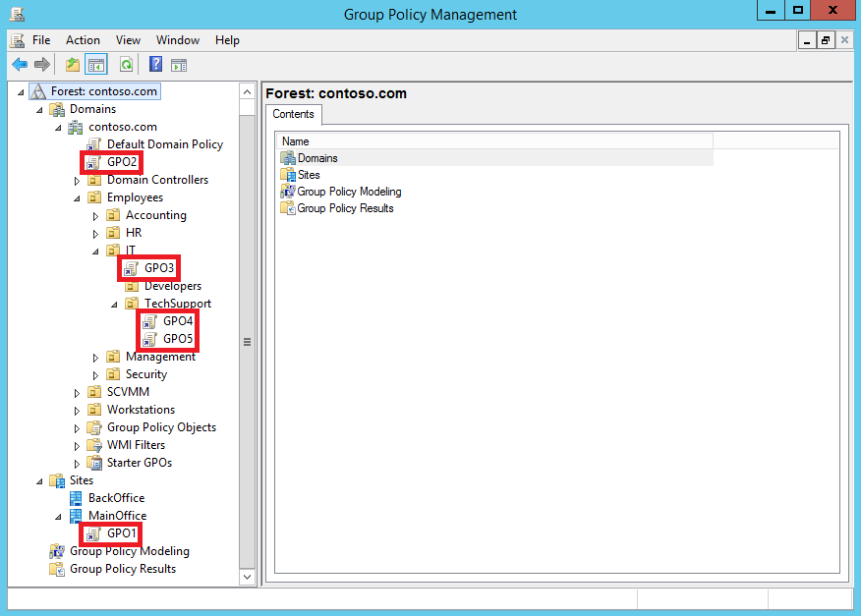The width and height of the screenshot is (861, 616).
Task: Toggle Show/Hide Action Pane toolbar icon
Action: pos(179,65)
